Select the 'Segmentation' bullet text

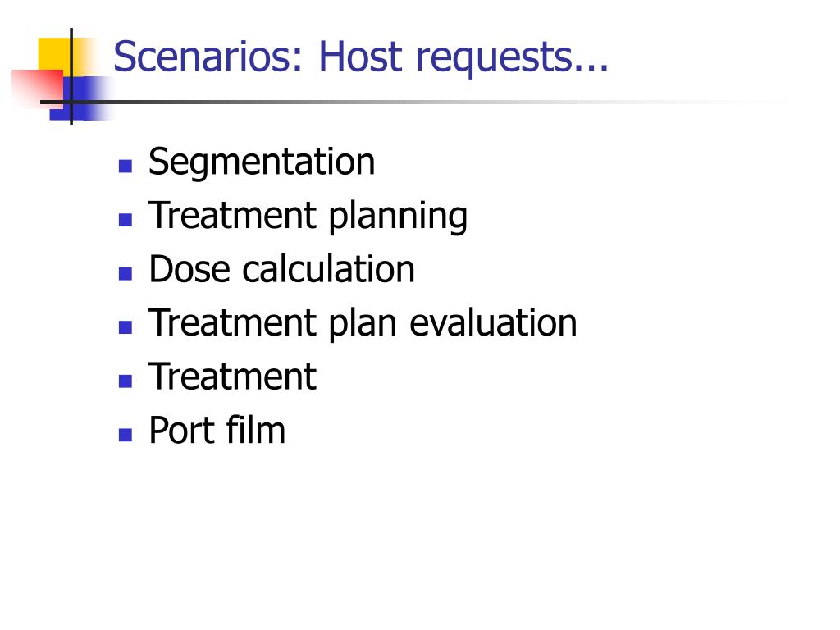(262, 162)
